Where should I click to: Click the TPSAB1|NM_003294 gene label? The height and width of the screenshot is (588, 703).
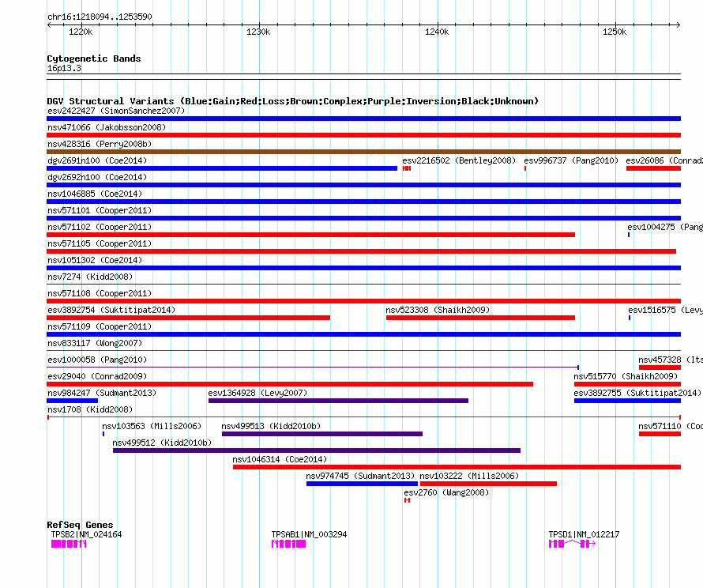coord(310,534)
